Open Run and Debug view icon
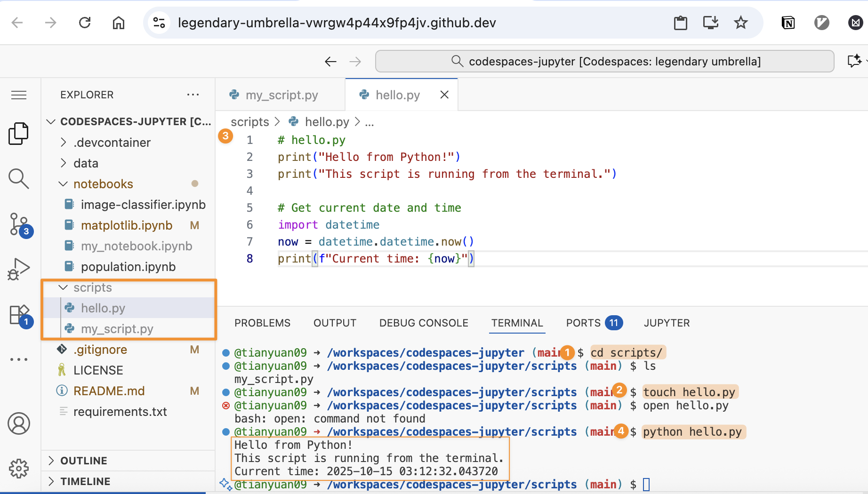This screenshot has height=494, width=868. pyautogui.click(x=19, y=269)
